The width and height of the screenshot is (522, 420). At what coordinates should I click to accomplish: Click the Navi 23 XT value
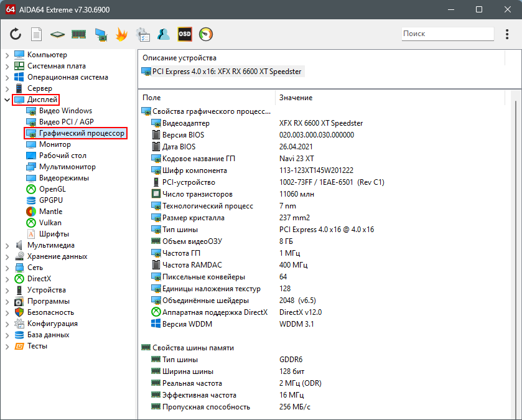(x=296, y=159)
